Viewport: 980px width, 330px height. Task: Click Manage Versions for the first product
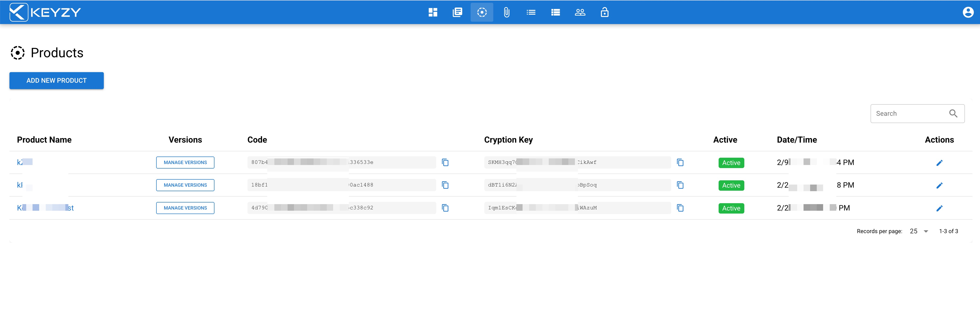point(185,162)
